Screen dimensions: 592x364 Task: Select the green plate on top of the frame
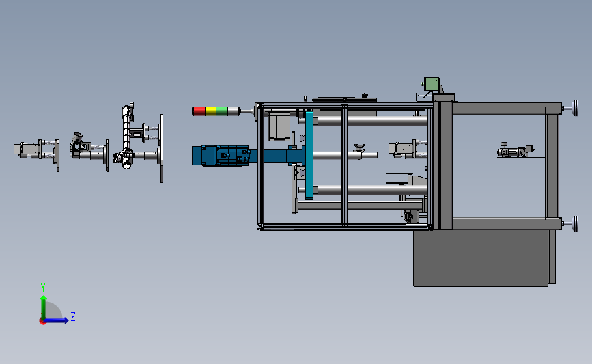[x=337, y=98]
